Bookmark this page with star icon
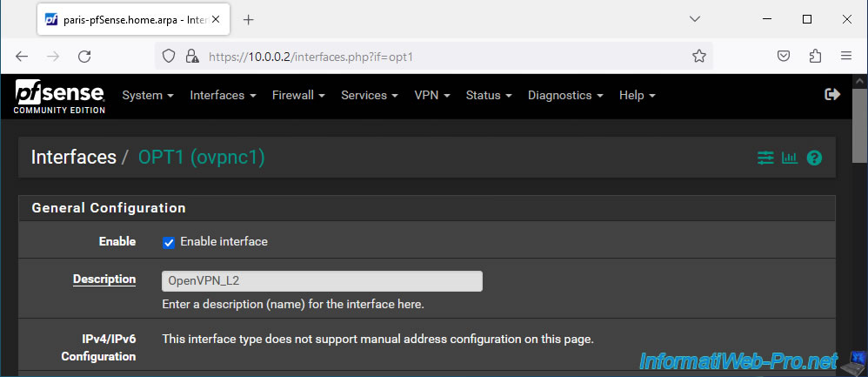This screenshot has height=377, width=868. (x=699, y=56)
